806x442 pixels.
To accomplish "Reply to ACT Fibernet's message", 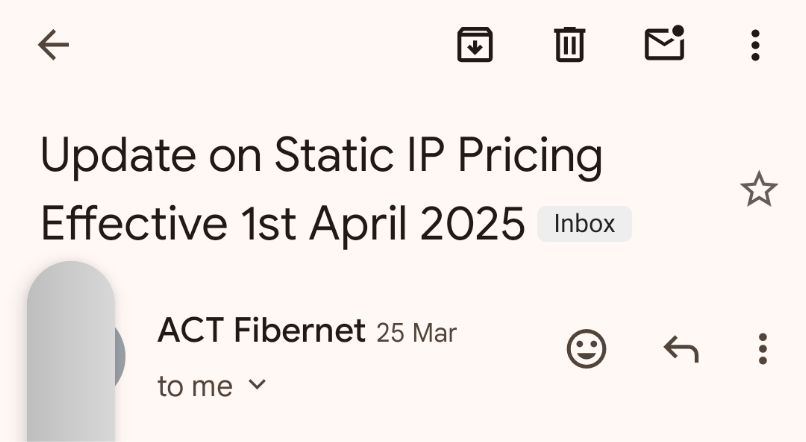I will pyautogui.click(x=681, y=349).
